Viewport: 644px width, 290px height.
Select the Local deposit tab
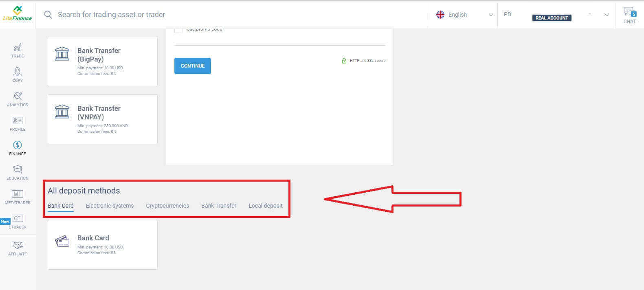coord(266,206)
